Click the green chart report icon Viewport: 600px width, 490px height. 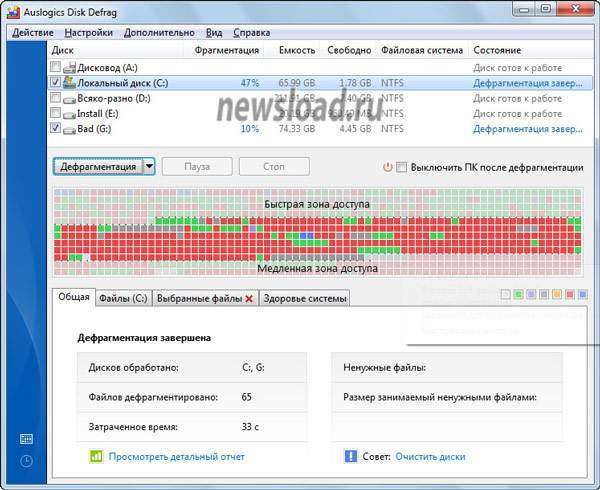point(96,456)
